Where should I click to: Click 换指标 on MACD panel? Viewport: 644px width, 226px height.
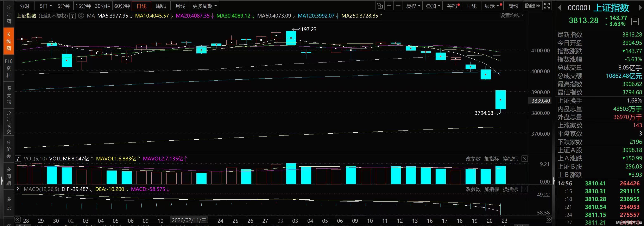(510, 189)
